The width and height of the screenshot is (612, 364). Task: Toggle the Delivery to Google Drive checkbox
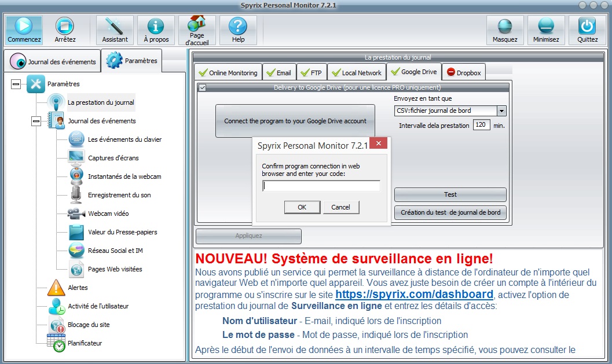(x=202, y=87)
